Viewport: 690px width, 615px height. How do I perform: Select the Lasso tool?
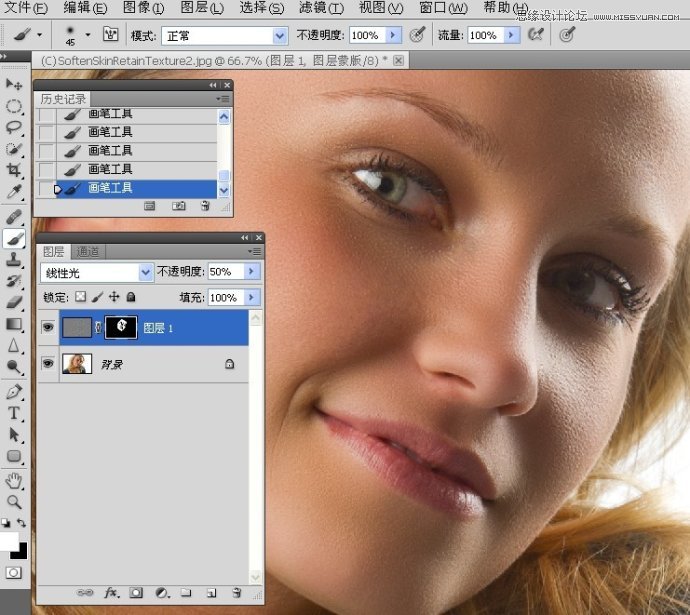[x=14, y=127]
